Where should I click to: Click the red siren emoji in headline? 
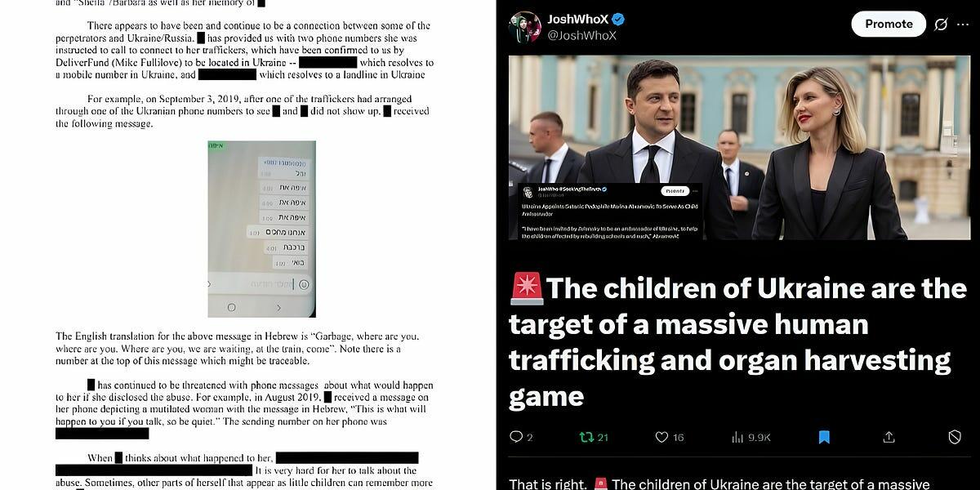point(526,289)
